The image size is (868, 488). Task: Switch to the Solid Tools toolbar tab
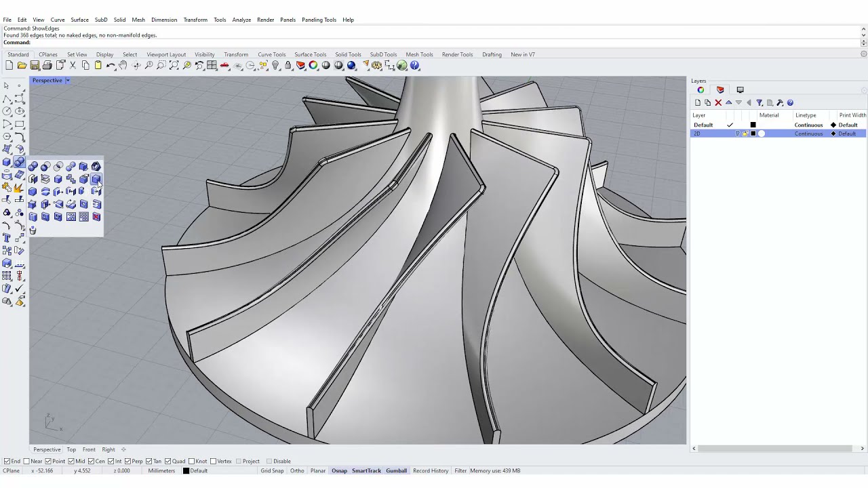[x=348, y=54]
